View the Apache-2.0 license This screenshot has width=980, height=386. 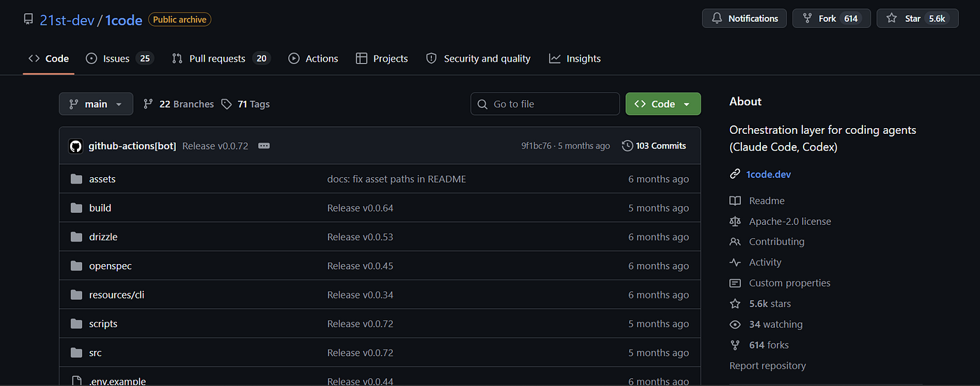(790, 221)
